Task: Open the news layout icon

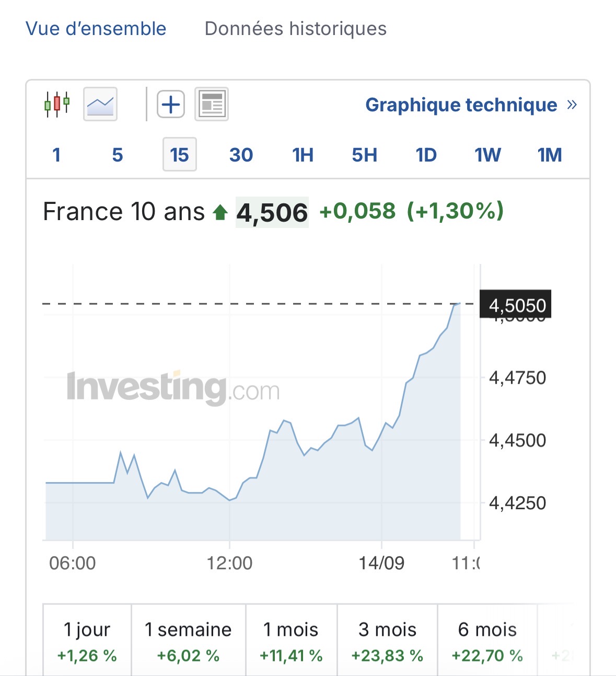Action: (212, 104)
